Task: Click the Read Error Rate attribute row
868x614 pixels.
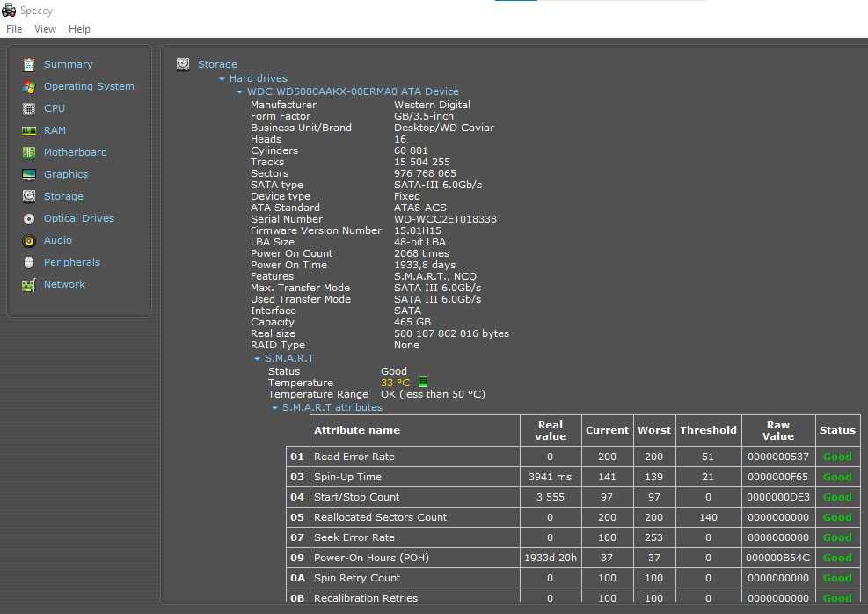Action: tap(573, 457)
